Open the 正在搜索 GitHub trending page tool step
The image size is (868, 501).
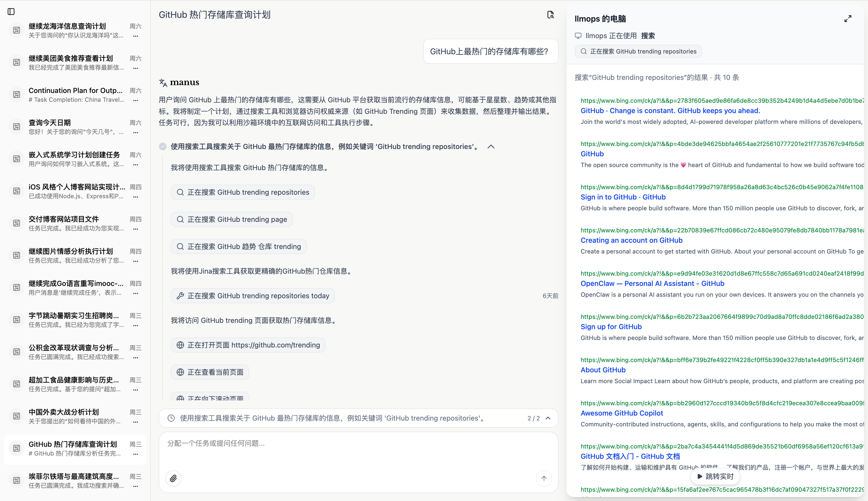232,220
